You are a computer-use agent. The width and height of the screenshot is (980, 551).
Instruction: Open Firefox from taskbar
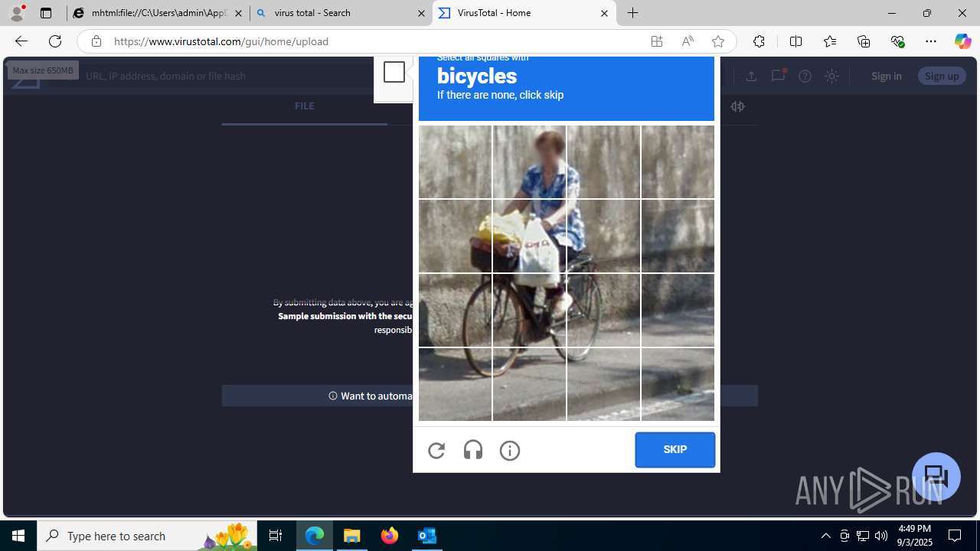point(390,536)
